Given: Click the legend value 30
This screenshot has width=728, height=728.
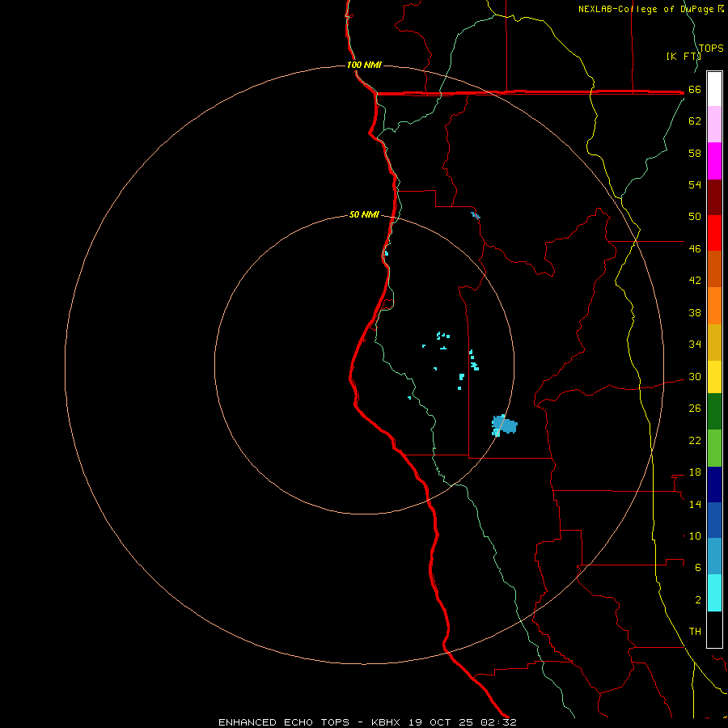Looking at the screenshot, I should coord(695,376).
